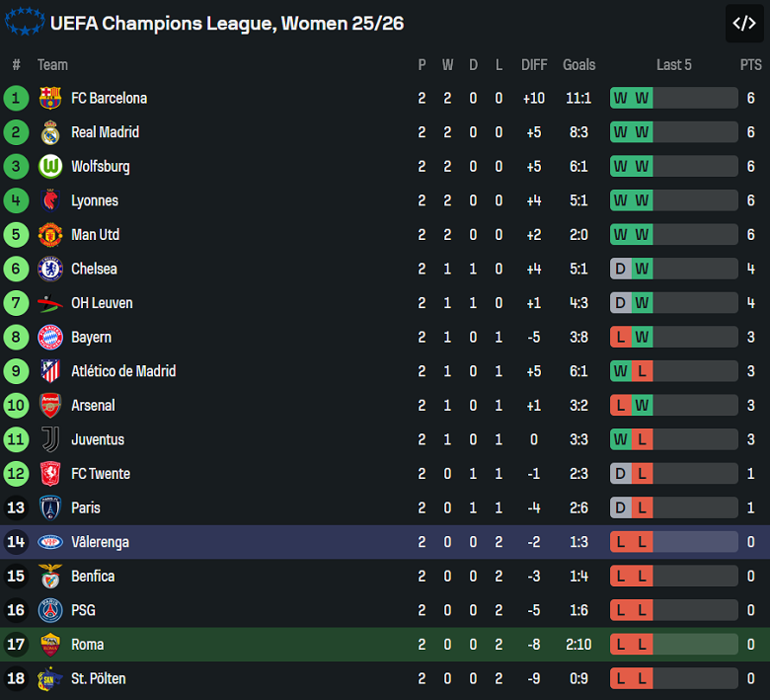Sort table by PTS column header
Screen dimensions: 770x700
tap(750, 64)
